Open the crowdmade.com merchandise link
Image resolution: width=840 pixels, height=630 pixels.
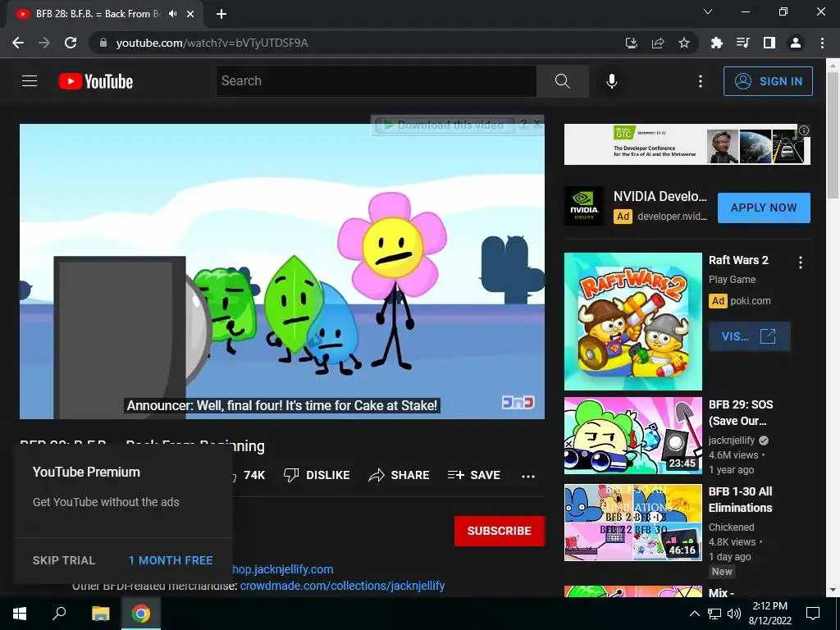(342, 586)
